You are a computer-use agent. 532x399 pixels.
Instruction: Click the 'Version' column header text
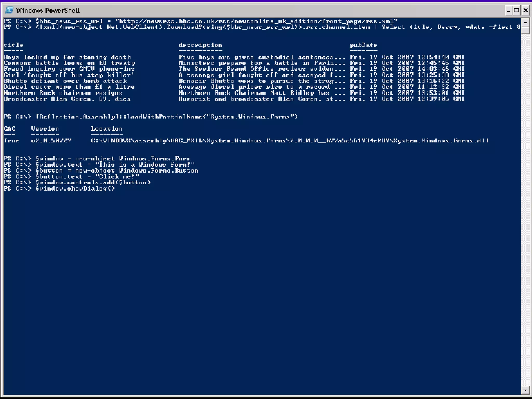click(45, 129)
